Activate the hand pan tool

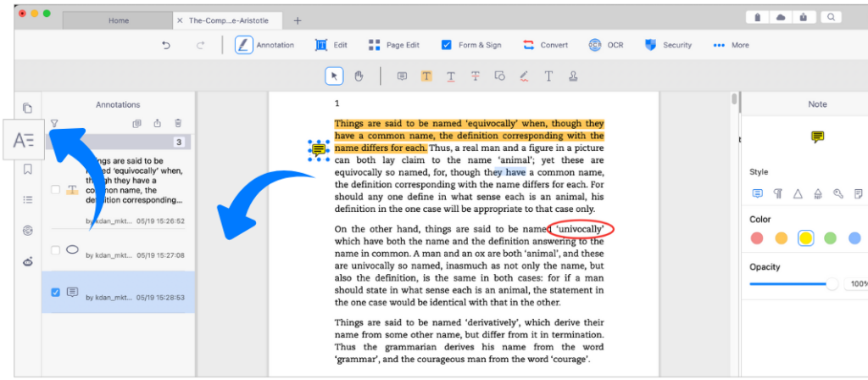coord(359,76)
